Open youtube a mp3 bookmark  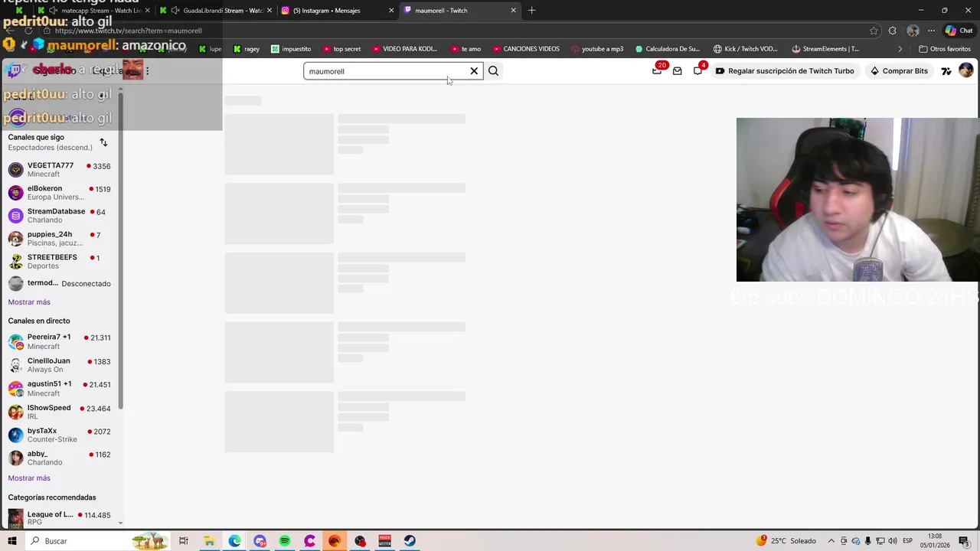click(597, 49)
